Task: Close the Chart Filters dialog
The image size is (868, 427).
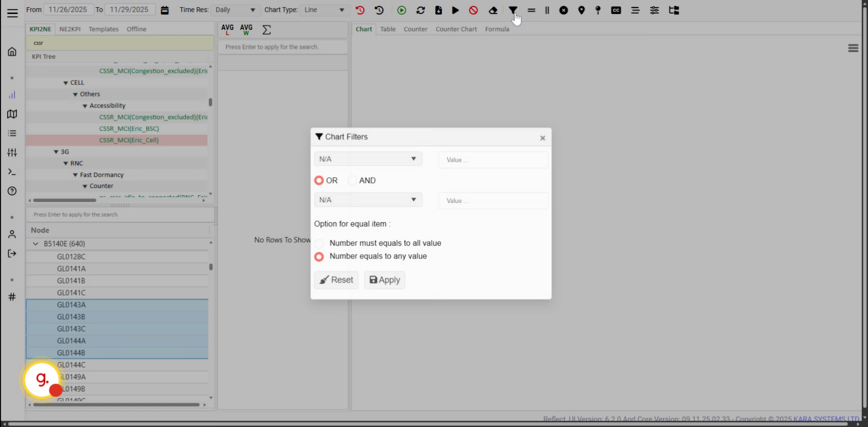Action: (x=542, y=138)
